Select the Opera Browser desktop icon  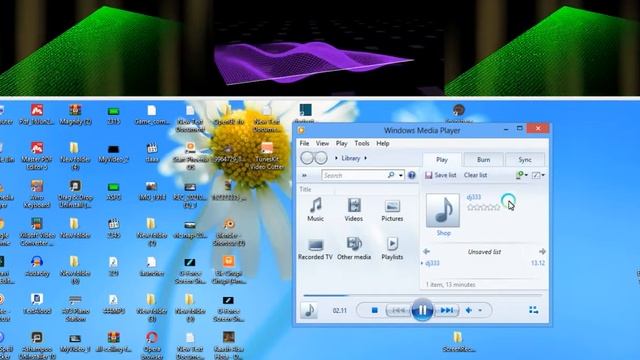pos(152,345)
